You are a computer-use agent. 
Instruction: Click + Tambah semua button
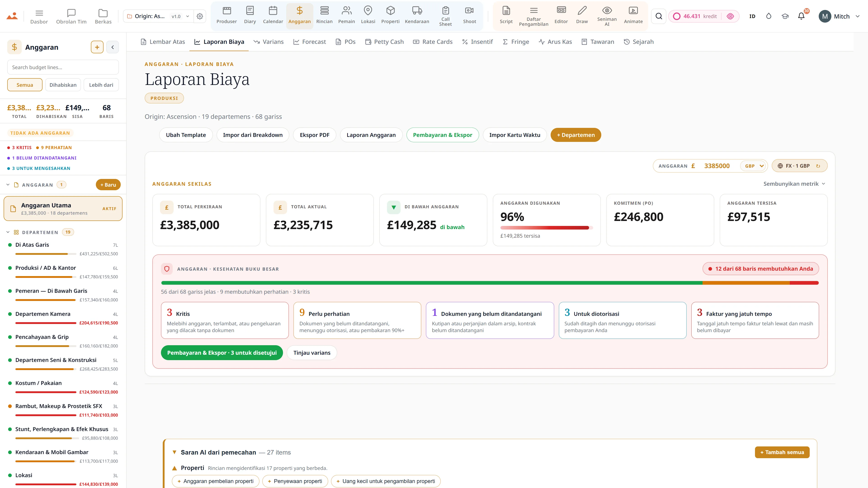pyautogui.click(x=782, y=452)
